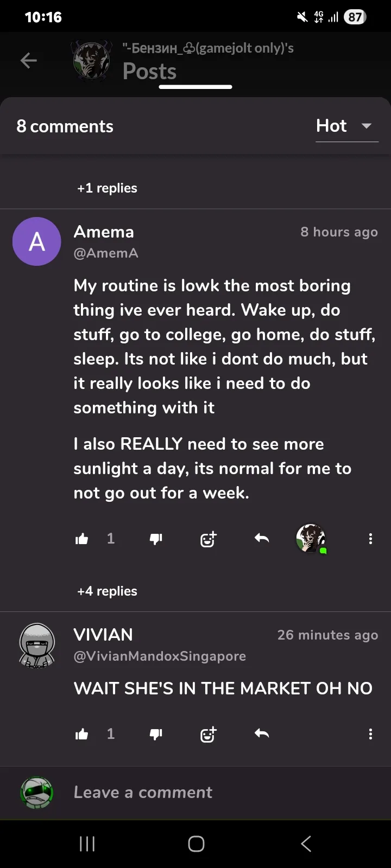Screen dimensions: 391x868
Task: Tap VIVIAN's avatar thumbnail
Action: (x=37, y=645)
